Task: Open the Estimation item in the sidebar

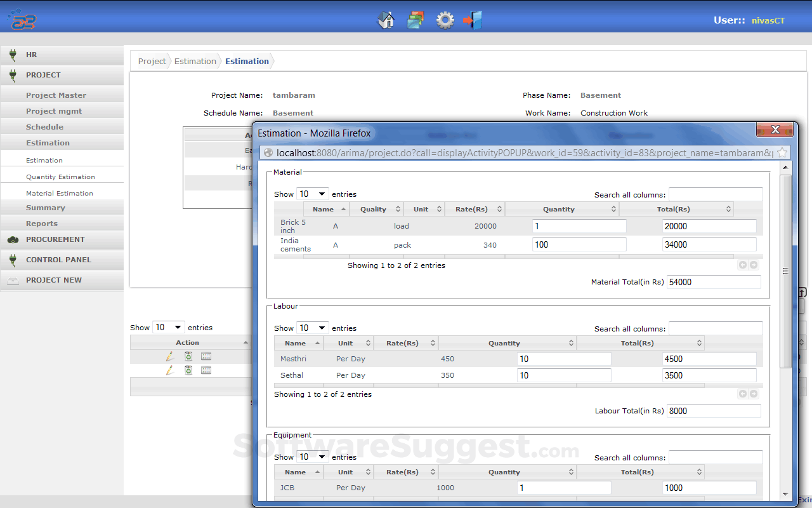Action: tap(44, 159)
